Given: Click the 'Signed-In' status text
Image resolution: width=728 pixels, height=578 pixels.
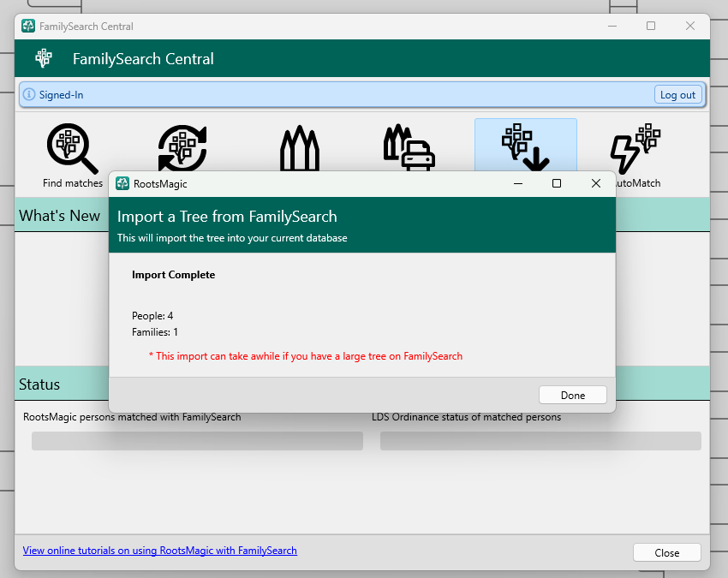Looking at the screenshot, I should 61,95.
